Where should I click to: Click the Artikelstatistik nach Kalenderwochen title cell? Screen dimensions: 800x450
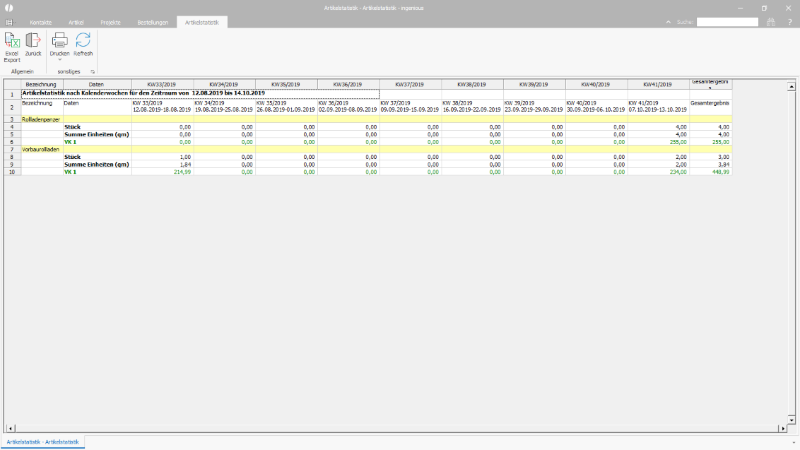tap(200, 94)
